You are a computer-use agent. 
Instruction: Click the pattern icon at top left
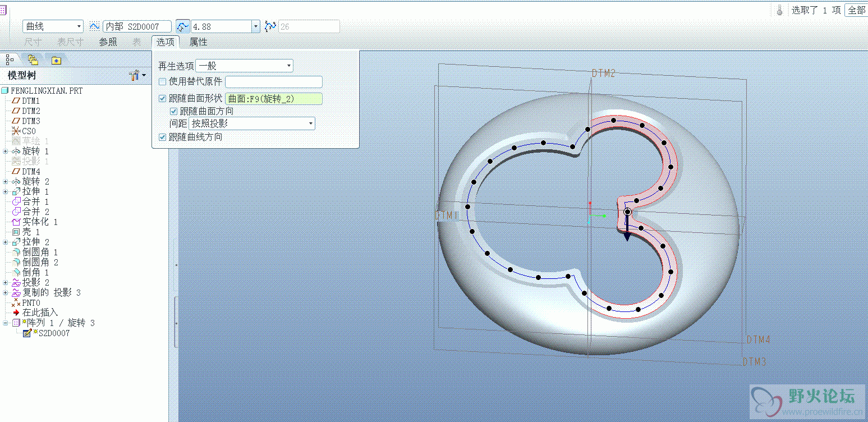(x=3, y=10)
